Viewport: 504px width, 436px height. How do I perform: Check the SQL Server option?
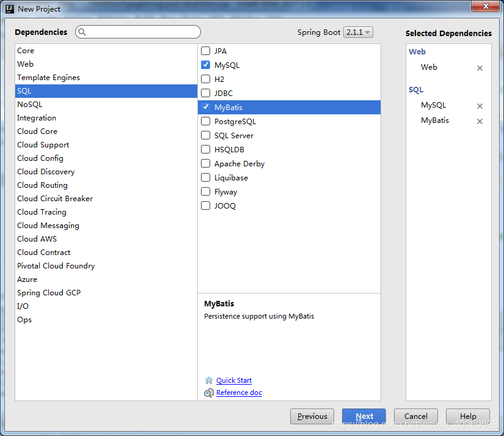[205, 136]
